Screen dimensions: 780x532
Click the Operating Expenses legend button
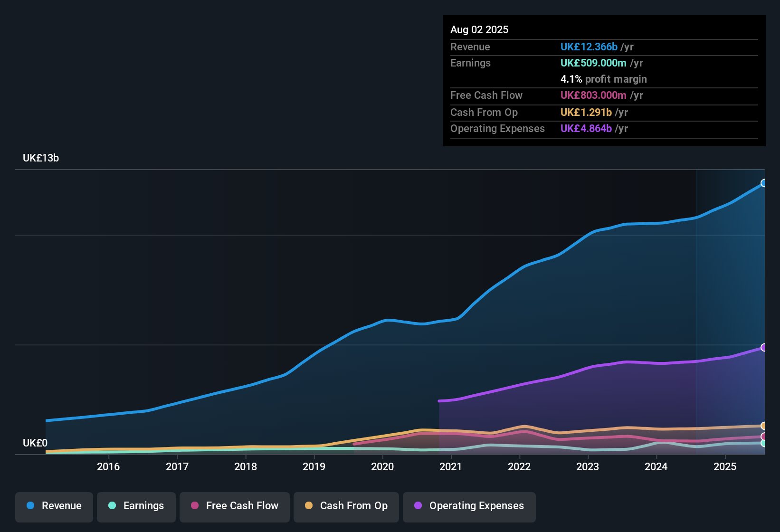point(469,506)
